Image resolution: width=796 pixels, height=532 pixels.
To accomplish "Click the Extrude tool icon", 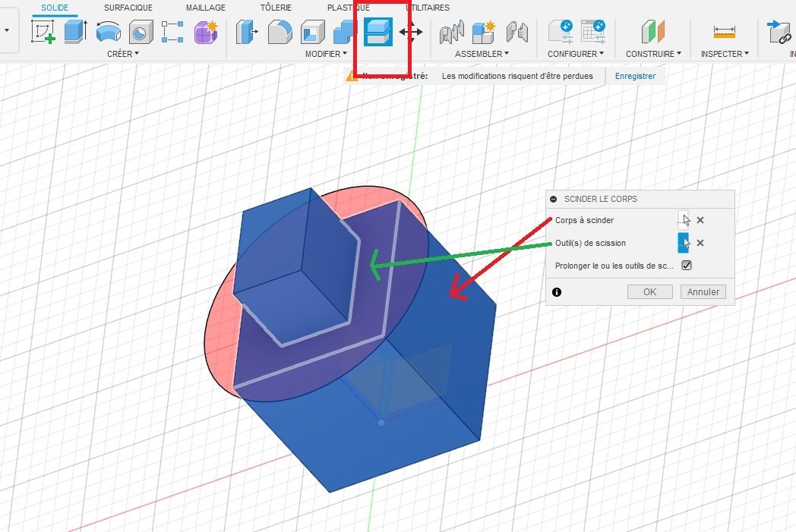I will pos(76,31).
